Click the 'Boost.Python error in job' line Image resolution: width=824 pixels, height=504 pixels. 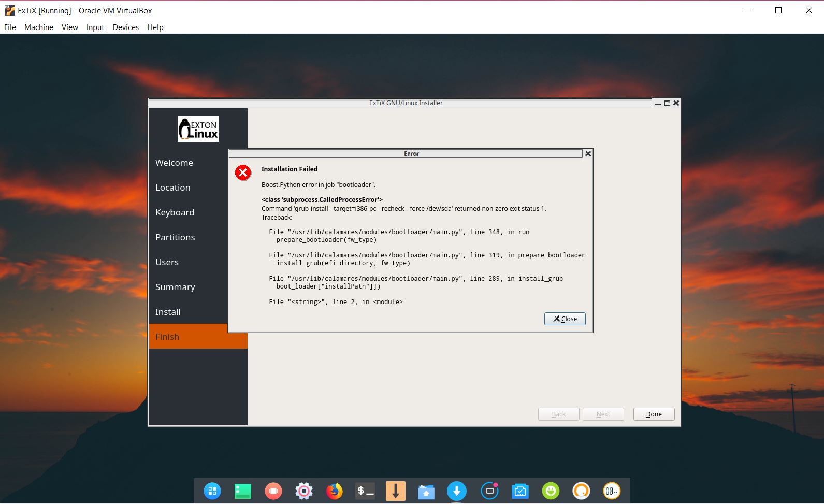point(319,184)
